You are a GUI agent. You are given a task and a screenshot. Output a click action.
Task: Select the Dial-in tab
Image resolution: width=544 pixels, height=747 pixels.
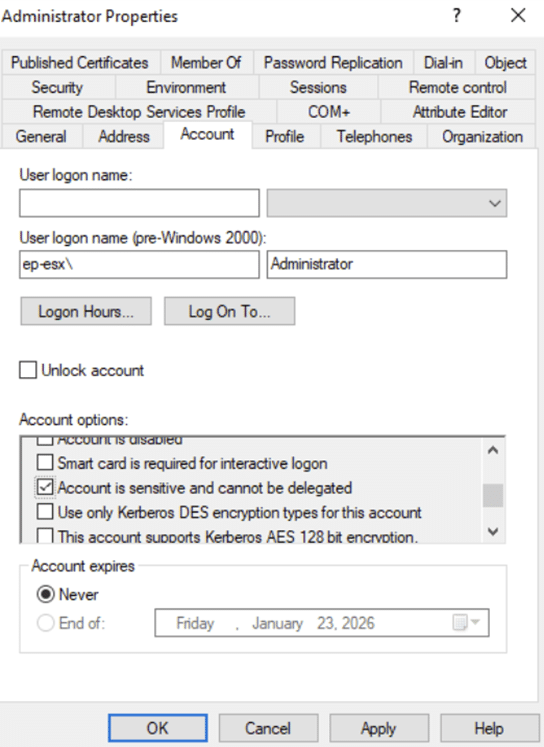point(443,62)
